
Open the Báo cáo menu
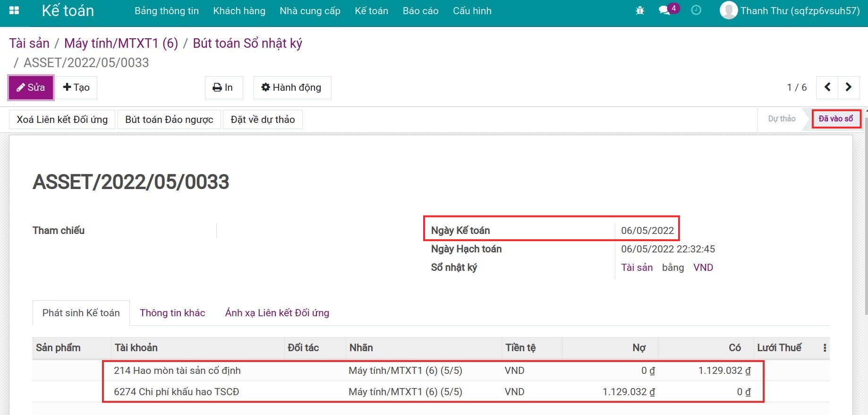420,11
